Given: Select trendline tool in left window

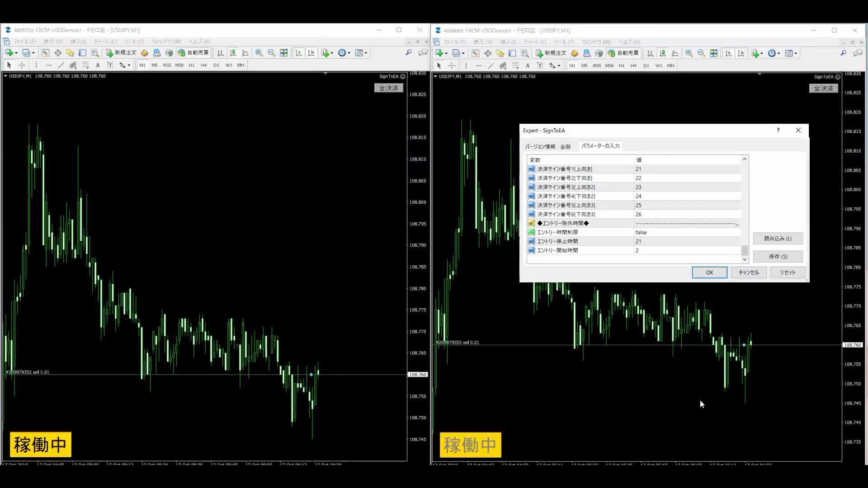Looking at the screenshot, I should [61, 65].
